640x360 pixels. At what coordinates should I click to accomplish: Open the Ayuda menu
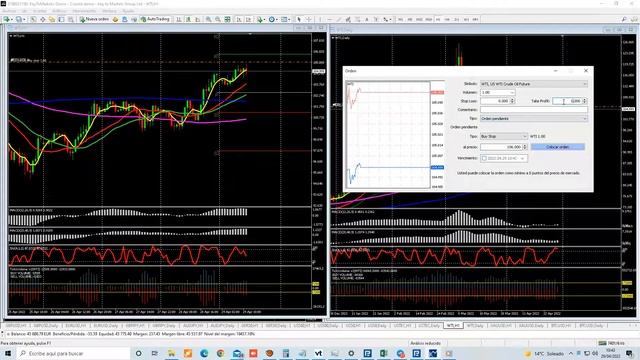coord(128,11)
